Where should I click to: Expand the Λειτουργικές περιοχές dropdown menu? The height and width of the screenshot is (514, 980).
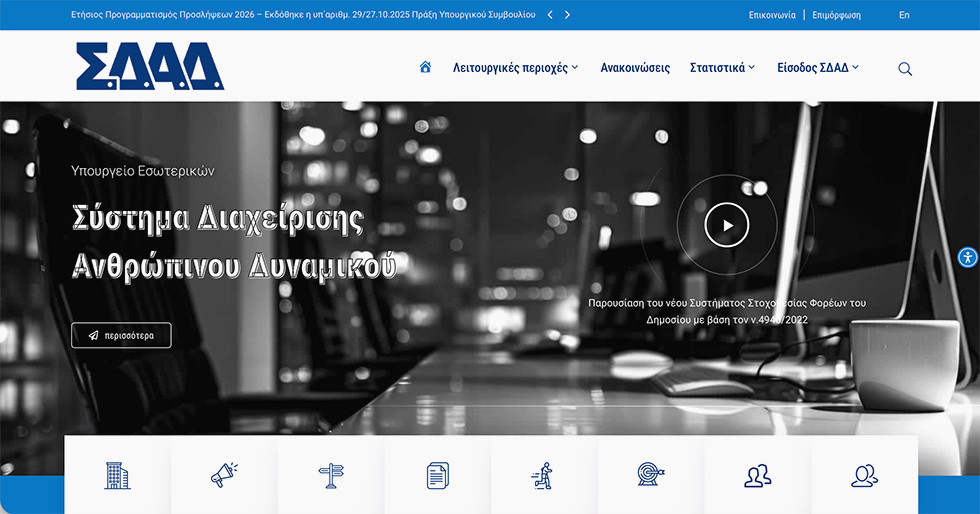pyautogui.click(x=515, y=68)
